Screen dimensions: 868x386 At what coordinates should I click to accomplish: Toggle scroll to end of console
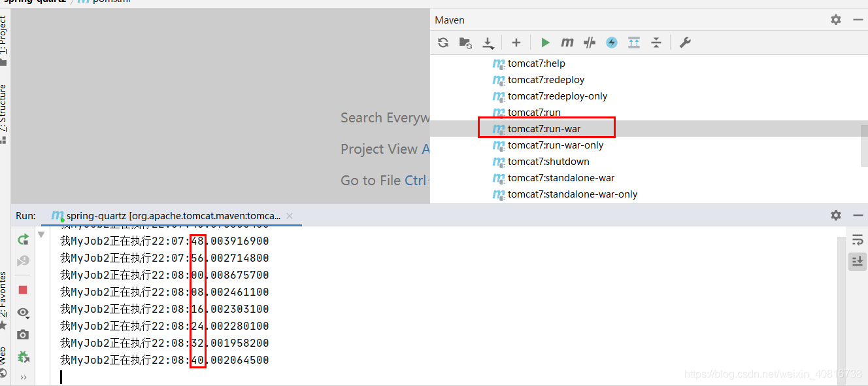pos(858,262)
